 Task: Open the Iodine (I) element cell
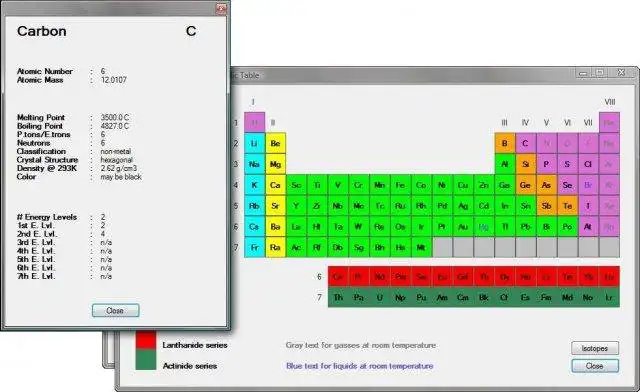(588, 206)
